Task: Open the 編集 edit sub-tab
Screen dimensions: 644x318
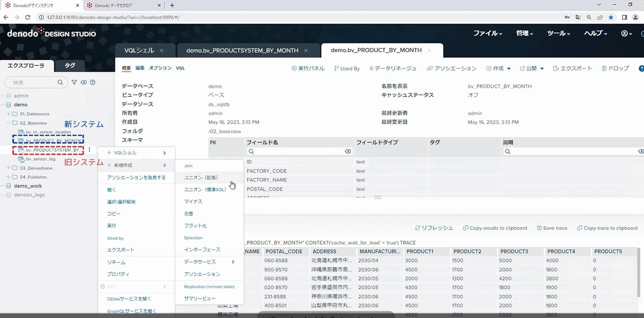Action: click(140, 68)
